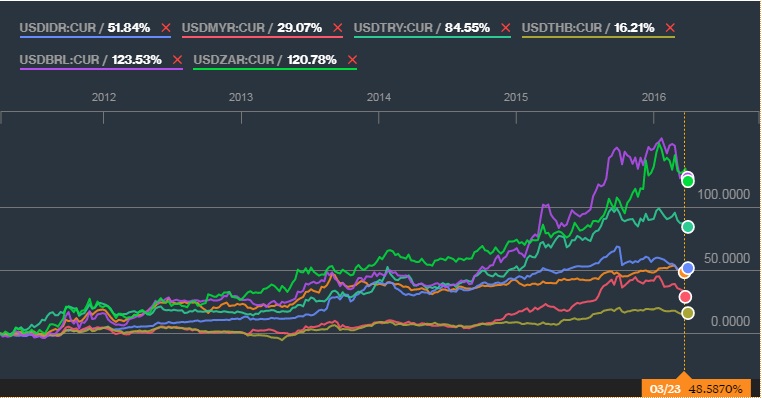Viewport: 762px width, 398px height.
Task: Open the USDMYR:CUR ticker label
Action: click(x=224, y=28)
